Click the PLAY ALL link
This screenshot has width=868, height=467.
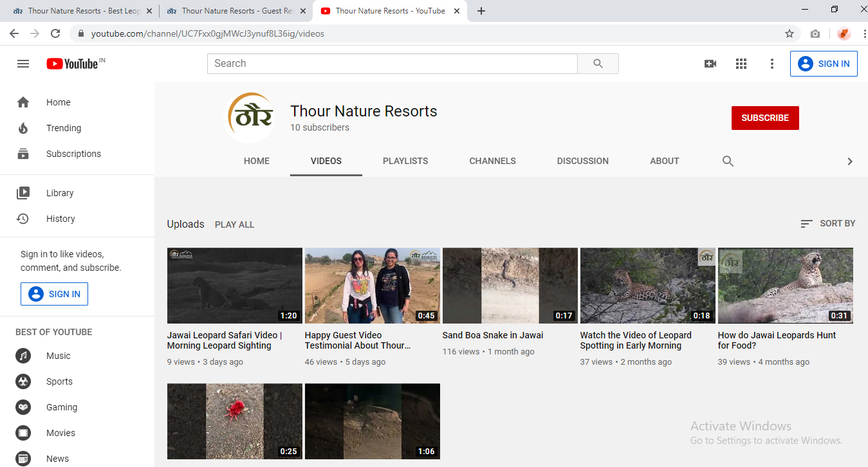pos(234,224)
